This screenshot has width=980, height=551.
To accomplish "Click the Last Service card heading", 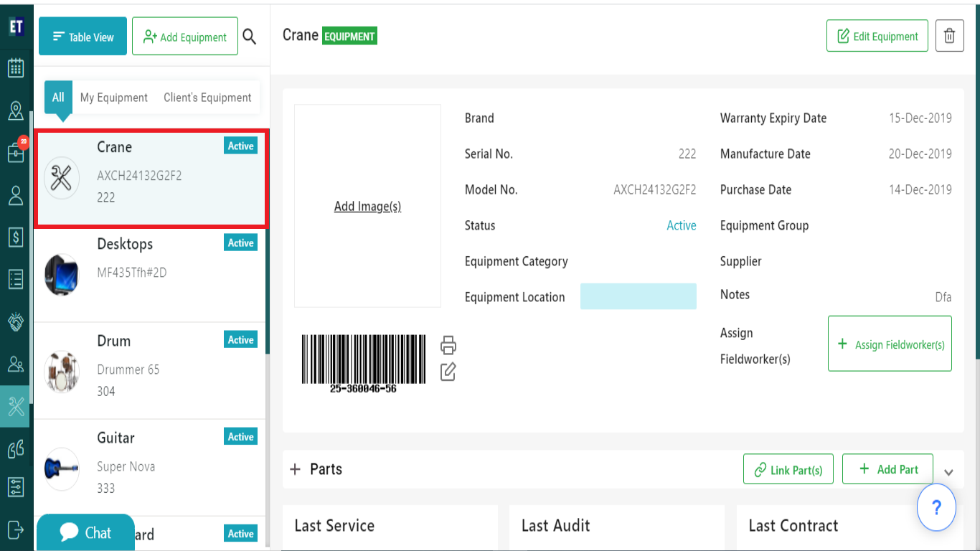I will [x=334, y=525].
